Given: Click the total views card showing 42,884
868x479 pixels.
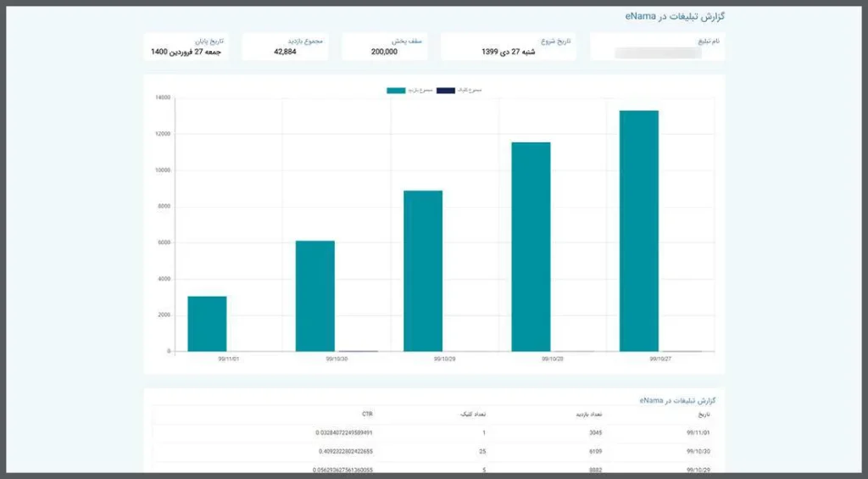Looking at the screenshot, I should pyautogui.click(x=285, y=47).
